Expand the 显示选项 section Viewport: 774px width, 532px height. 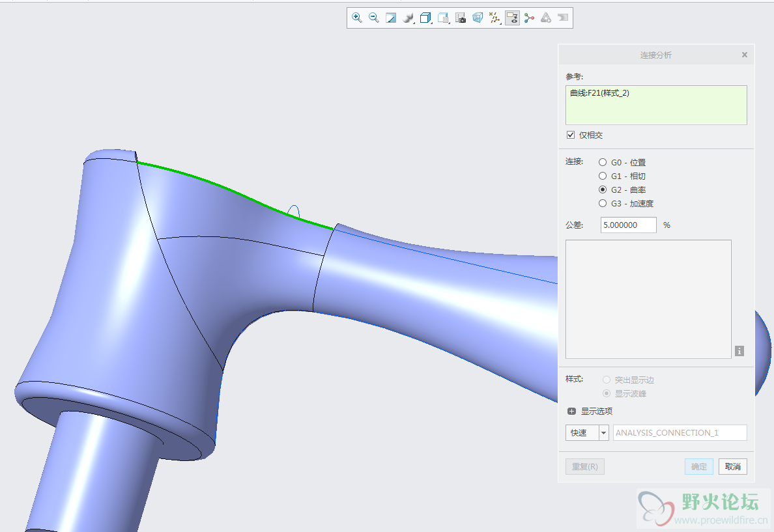(x=571, y=411)
